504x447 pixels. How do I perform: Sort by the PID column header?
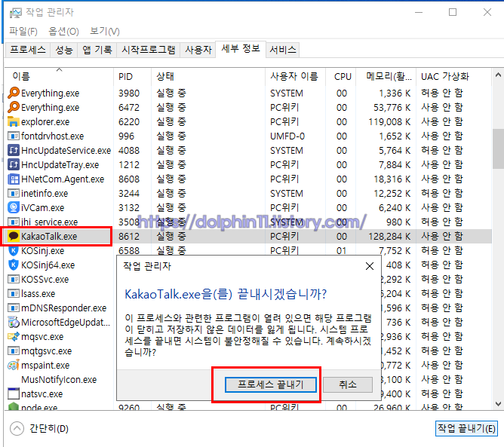pyautogui.click(x=132, y=76)
